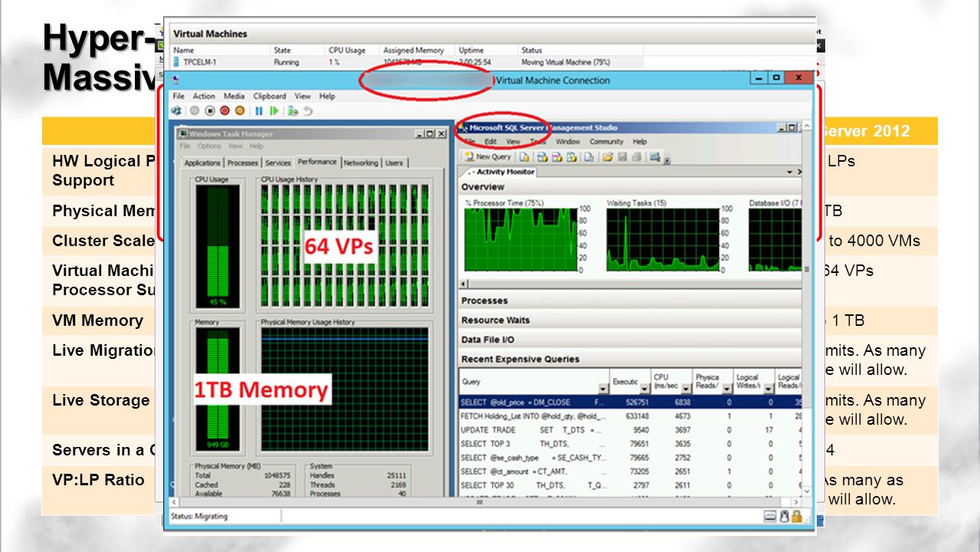Collapse the Recent Expensive Queries section

coord(630,359)
